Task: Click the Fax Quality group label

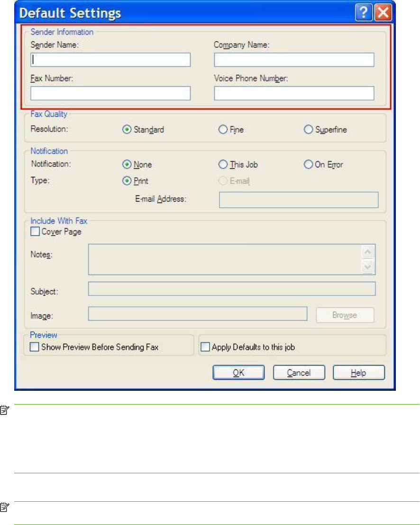Action: [49, 114]
